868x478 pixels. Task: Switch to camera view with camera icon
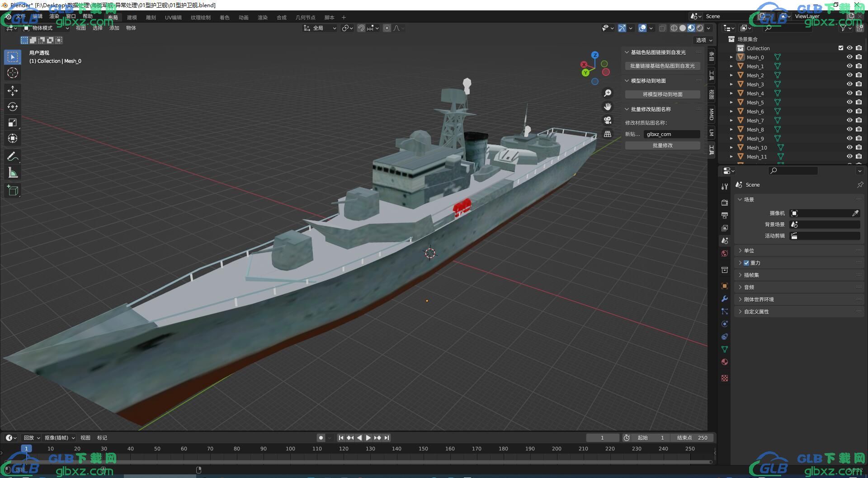pos(608,120)
